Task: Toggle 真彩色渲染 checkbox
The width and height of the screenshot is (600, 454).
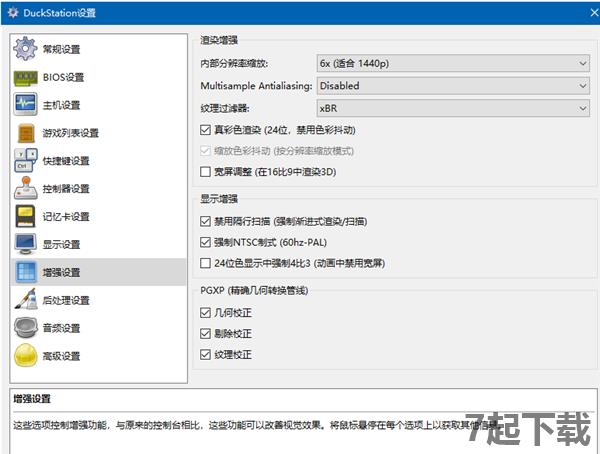Action: [x=205, y=130]
